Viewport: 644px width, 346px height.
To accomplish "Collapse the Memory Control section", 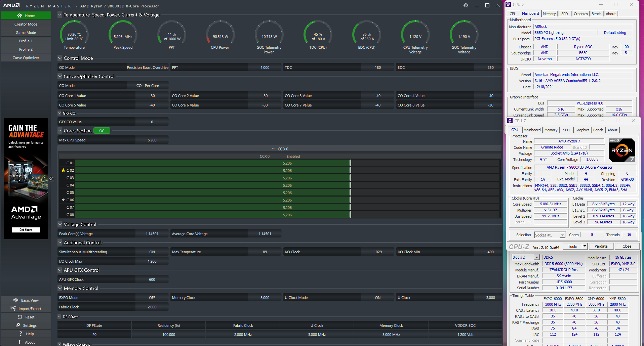I will [x=60, y=288].
